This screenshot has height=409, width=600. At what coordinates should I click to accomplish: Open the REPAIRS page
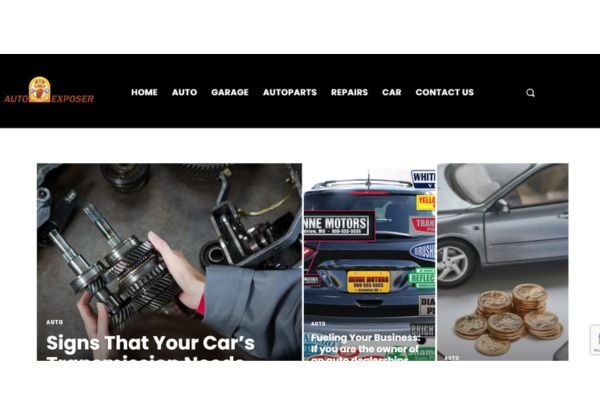[x=349, y=92]
